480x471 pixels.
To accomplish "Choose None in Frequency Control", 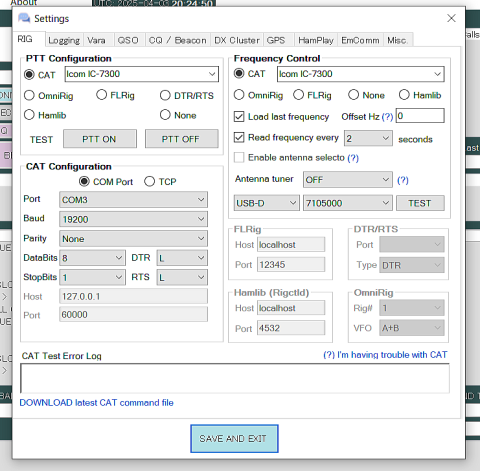I will pos(353,95).
